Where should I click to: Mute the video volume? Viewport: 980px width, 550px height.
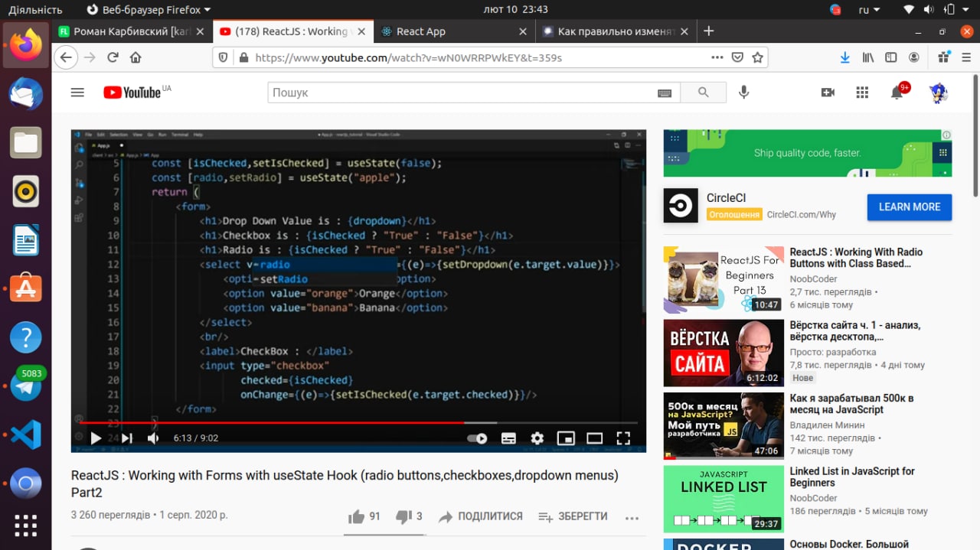pos(153,438)
